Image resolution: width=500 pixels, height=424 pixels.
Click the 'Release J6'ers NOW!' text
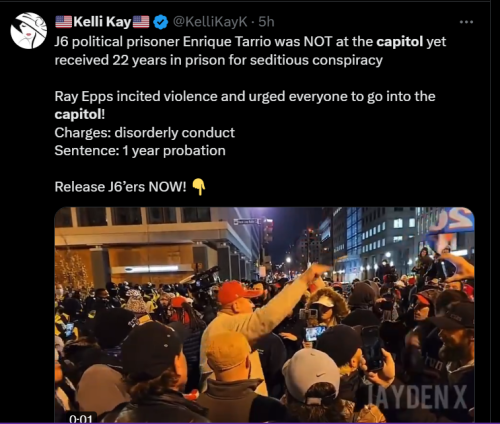click(x=120, y=187)
